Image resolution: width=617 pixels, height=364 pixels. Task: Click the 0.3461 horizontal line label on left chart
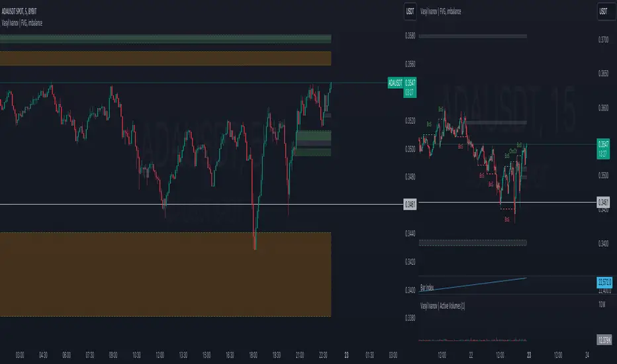(x=410, y=205)
